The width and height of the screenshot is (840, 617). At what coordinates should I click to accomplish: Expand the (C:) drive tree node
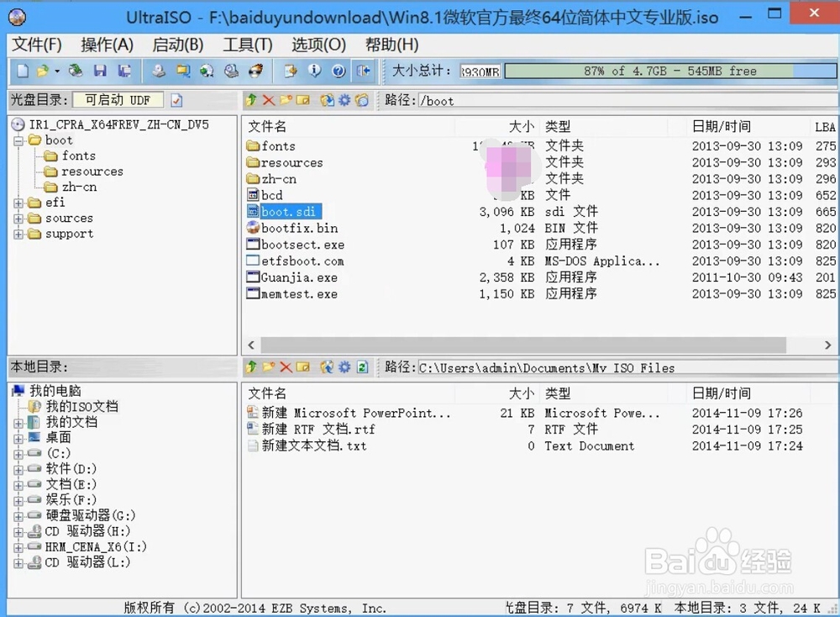click(x=18, y=454)
